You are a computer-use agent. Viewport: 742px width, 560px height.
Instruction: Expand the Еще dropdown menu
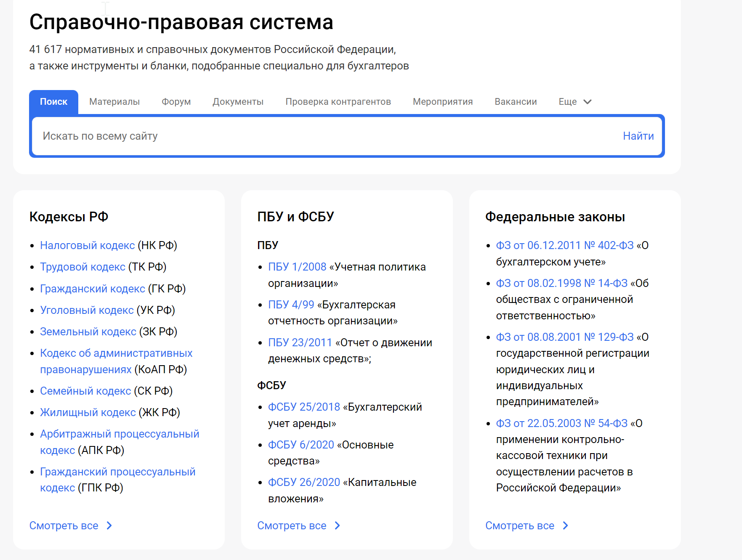(x=574, y=102)
